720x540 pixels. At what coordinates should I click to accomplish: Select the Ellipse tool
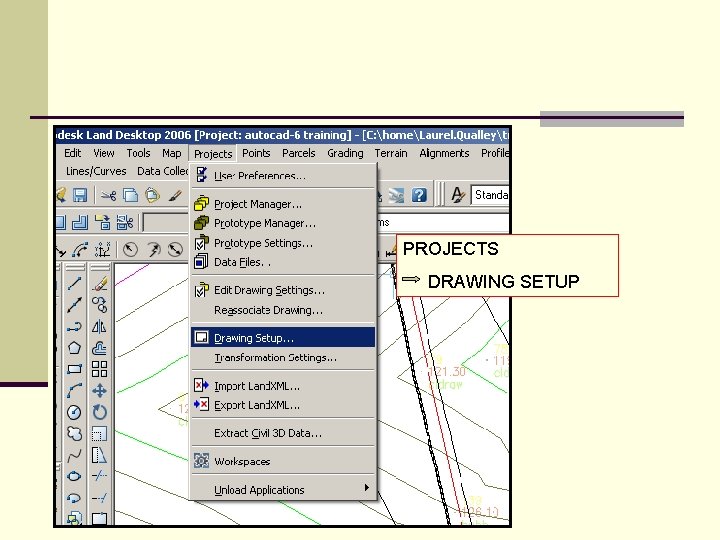point(74,476)
